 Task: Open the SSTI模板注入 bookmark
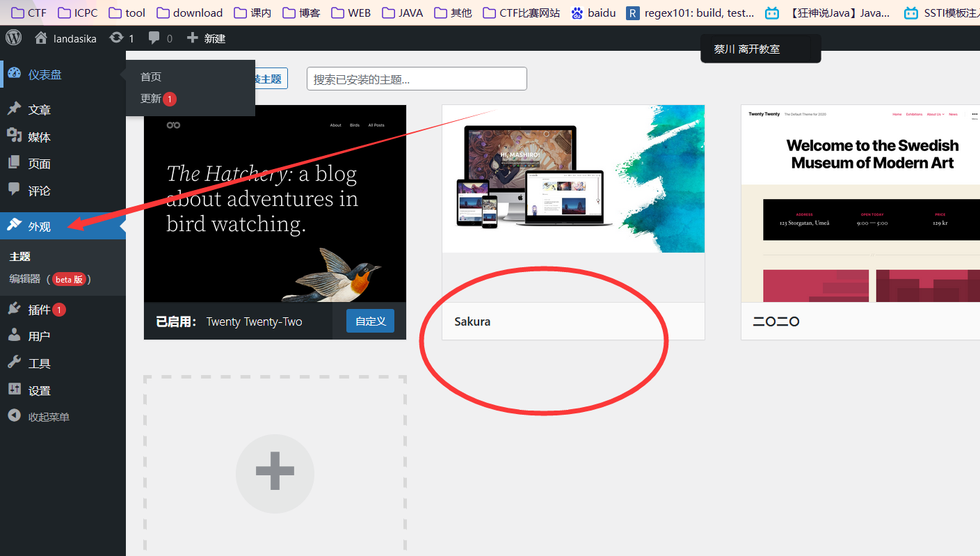(x=942, y=13)
